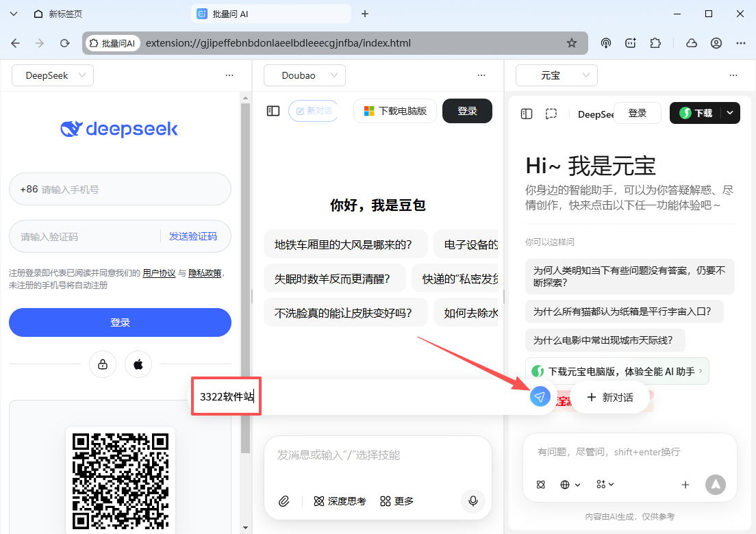Viewport: 756px width, 534px height.
Task: Click the lock password-login icon on DeepSeek
Action: pos(103,365)
